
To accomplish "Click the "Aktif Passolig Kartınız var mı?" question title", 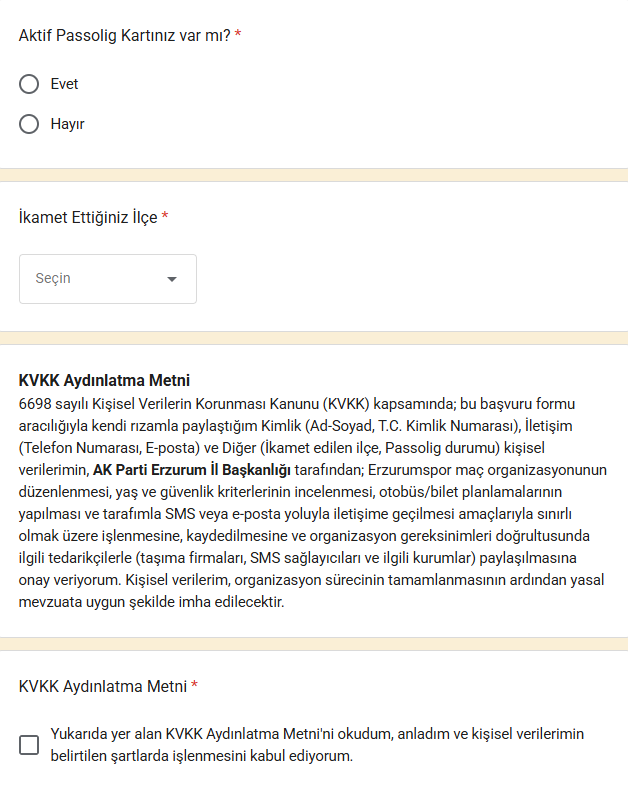I will (124, 35).
